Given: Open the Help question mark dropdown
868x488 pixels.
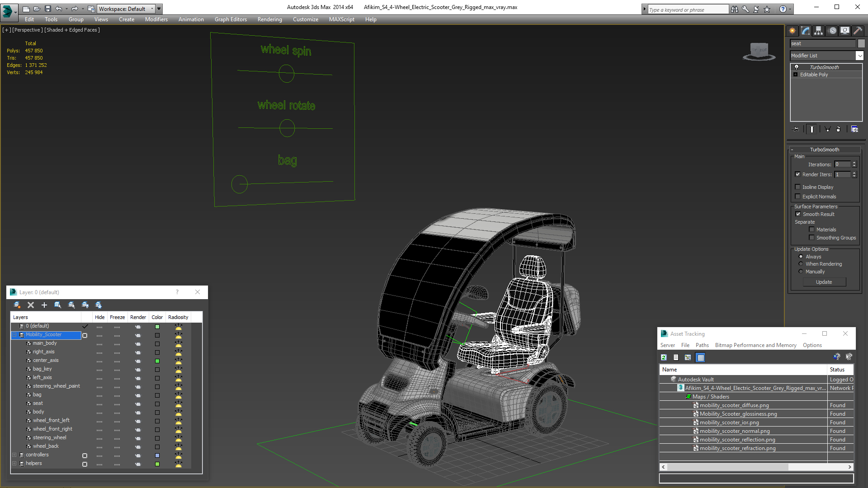Looking at the screenshot, I should pyautogui.click(x=790, y=9).
